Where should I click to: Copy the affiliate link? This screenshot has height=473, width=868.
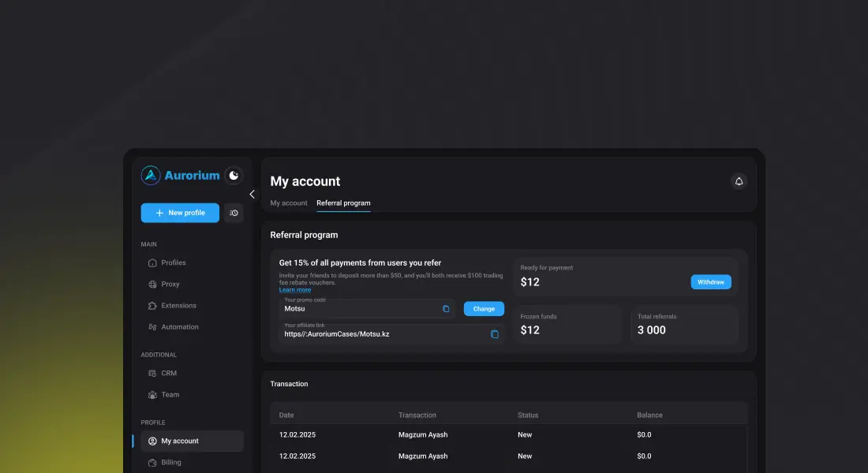495,334
